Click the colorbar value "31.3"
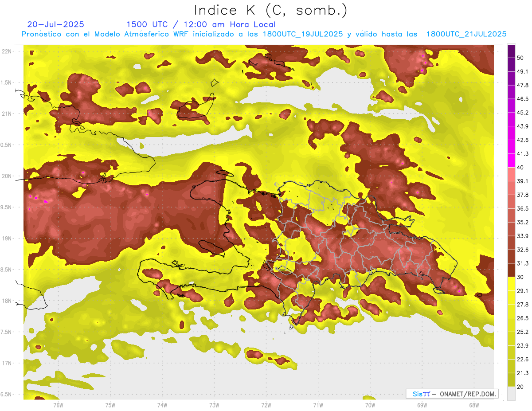Screen dimensions: 532x411 522,263
